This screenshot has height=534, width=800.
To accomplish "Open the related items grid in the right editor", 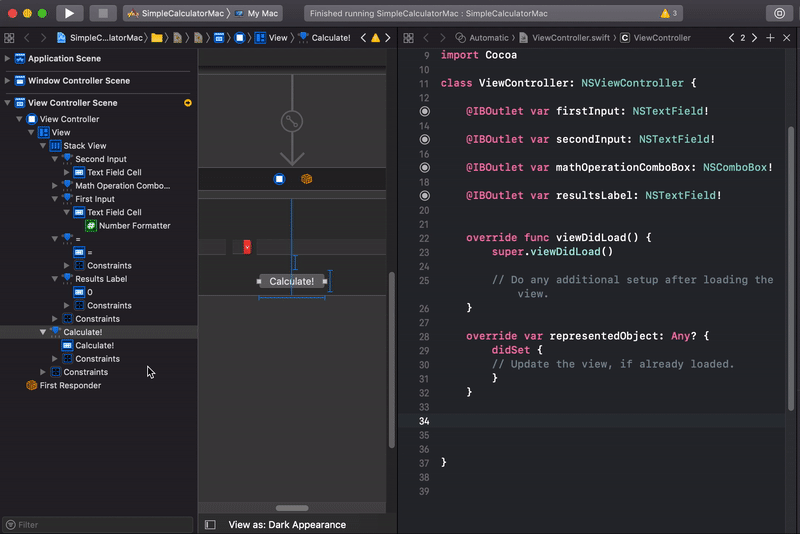I will point(409,38).
